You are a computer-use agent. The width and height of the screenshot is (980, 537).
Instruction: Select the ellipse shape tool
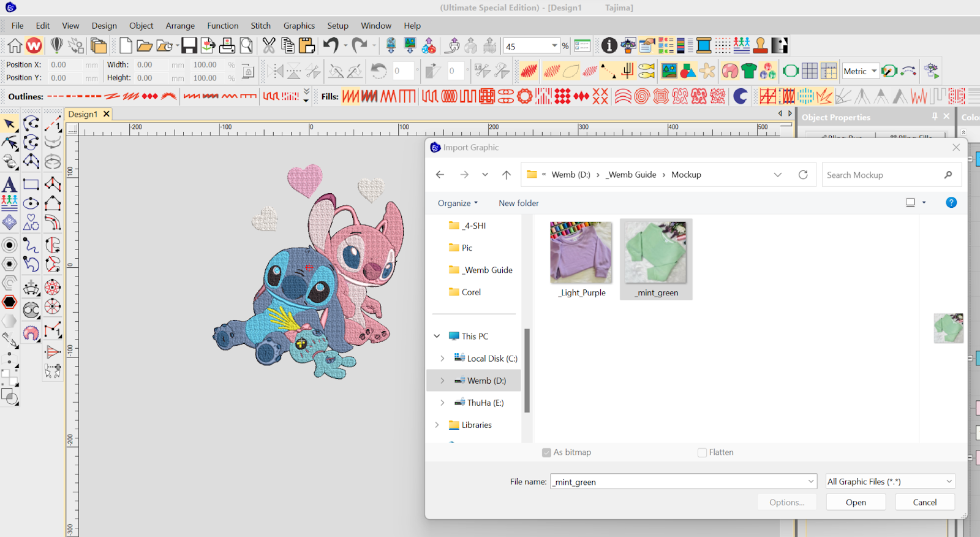pos(31,204)
